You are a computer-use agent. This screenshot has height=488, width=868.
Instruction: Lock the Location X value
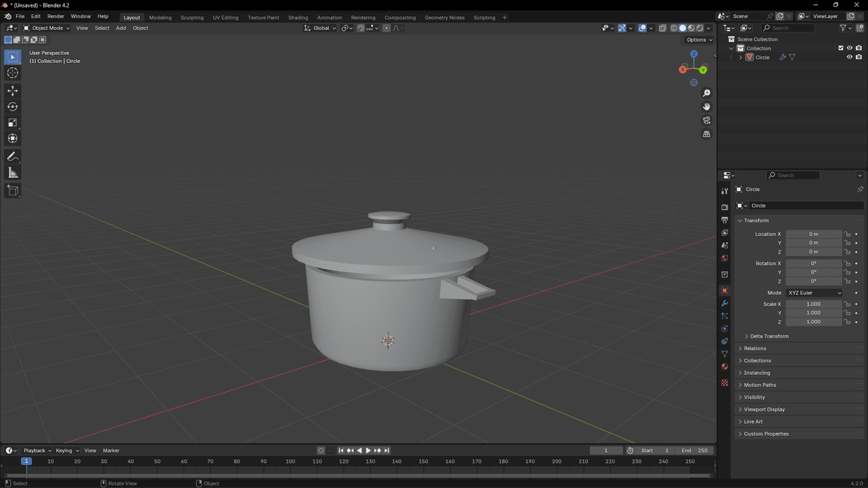(847, 235)
